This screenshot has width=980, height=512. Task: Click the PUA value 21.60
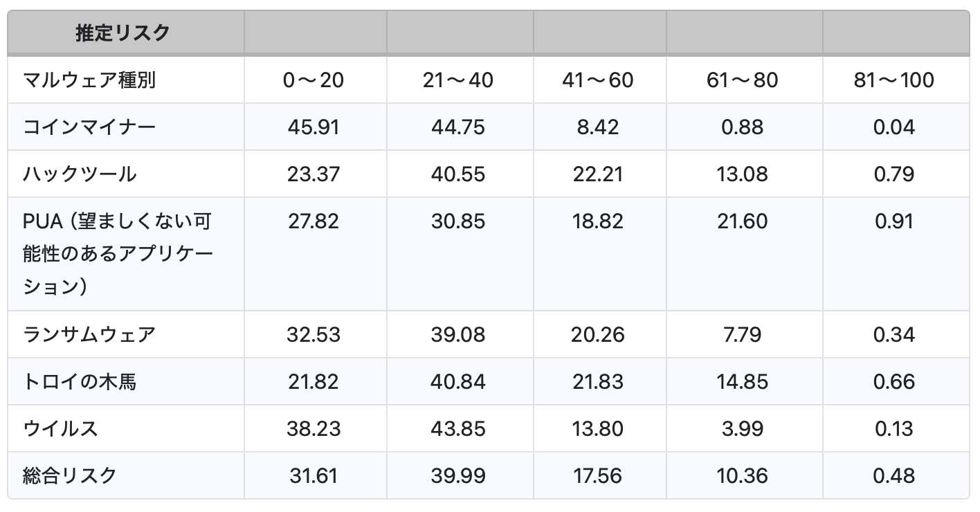[743, 221]
